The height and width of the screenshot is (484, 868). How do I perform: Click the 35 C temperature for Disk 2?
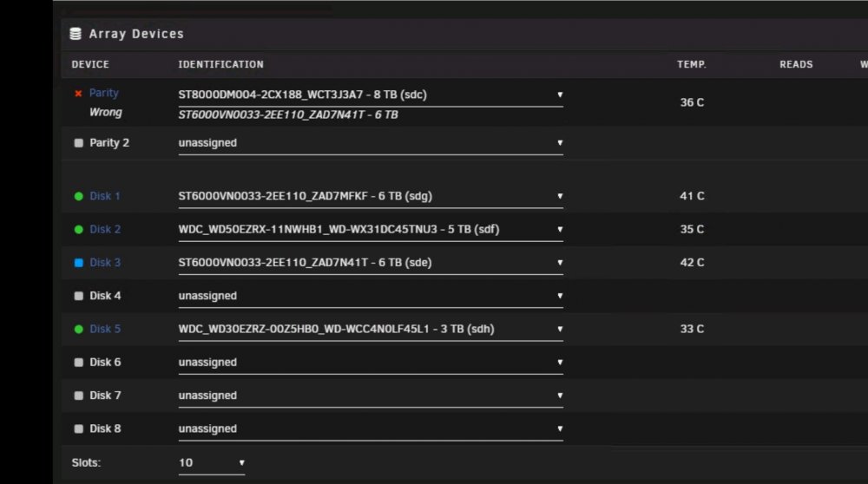pyautogui.click(x=692, y=229)
